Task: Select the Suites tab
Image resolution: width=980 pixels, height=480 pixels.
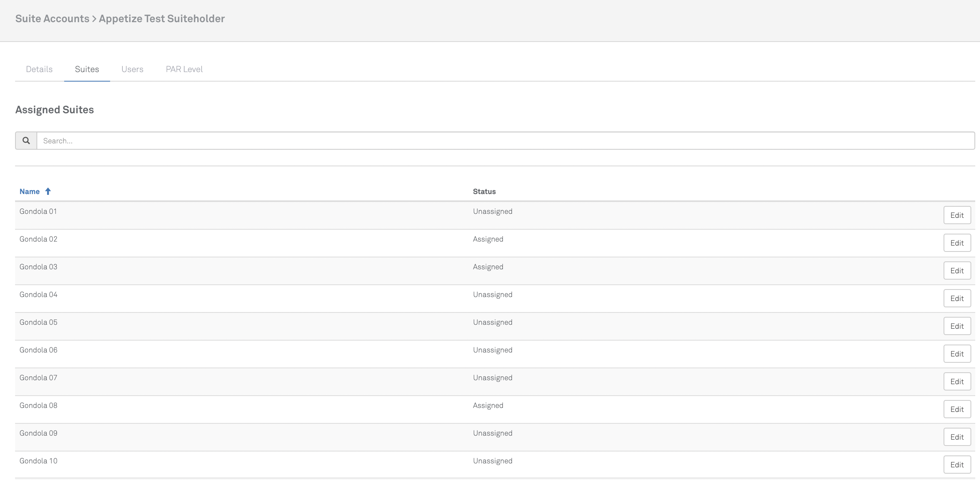Action: 87,69
